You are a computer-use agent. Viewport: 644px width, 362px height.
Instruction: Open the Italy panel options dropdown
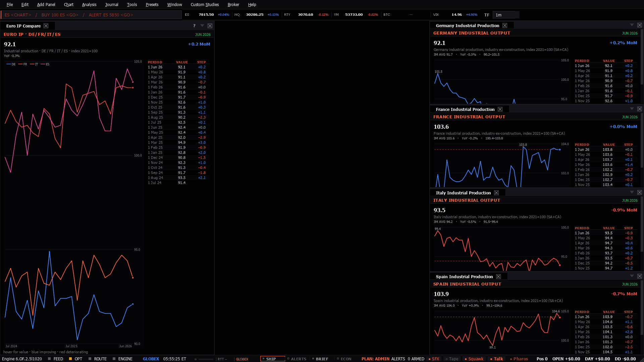pyautogui.click(x=632, y=192)
